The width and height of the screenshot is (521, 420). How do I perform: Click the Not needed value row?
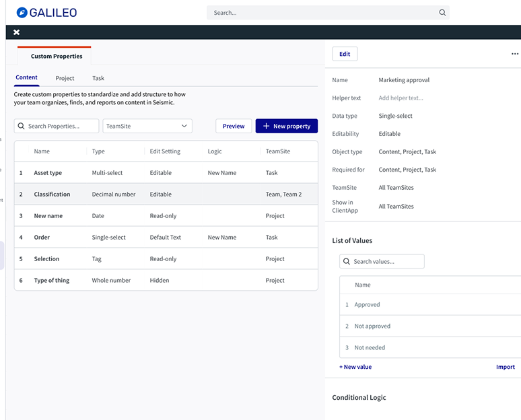pos(430,347)
